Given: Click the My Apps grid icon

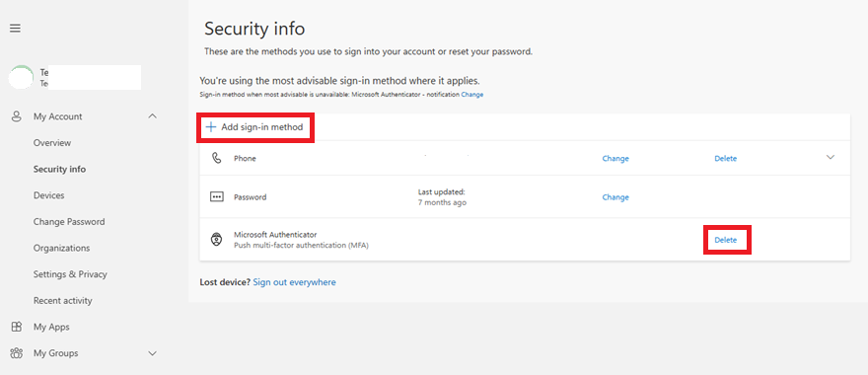Looking at the screenshot, I should pyautogui.click(x=17, y=327).
